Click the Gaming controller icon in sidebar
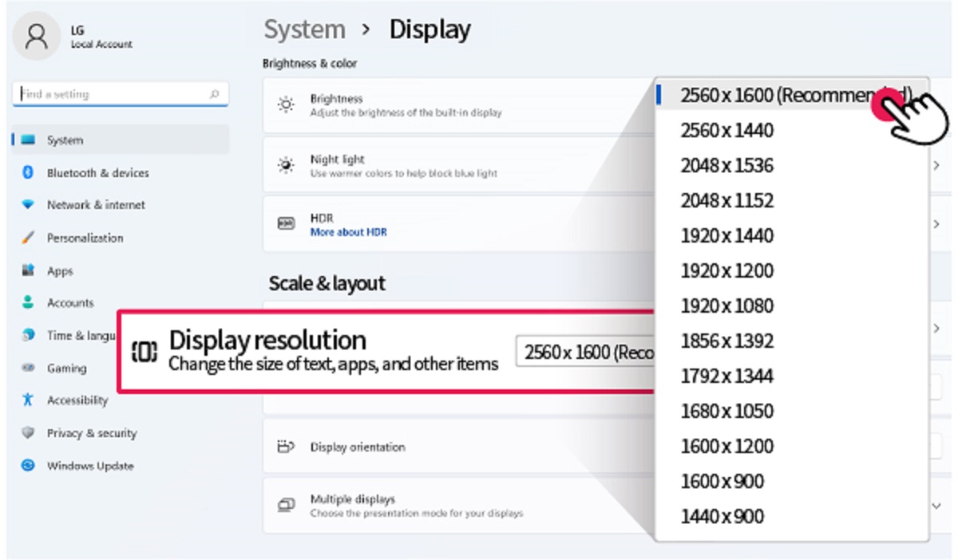 [30, 368]
